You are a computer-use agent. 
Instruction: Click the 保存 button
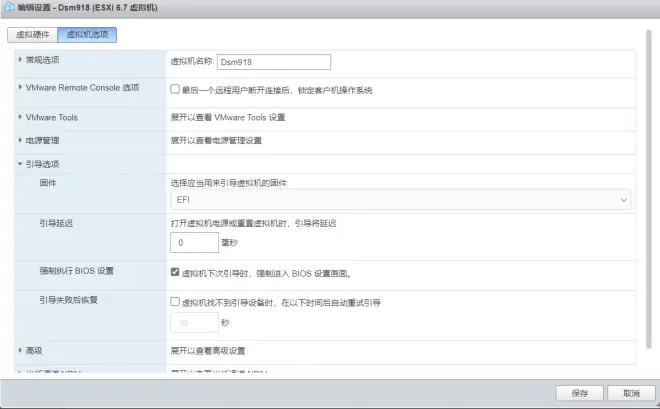(x=580, y=393)
